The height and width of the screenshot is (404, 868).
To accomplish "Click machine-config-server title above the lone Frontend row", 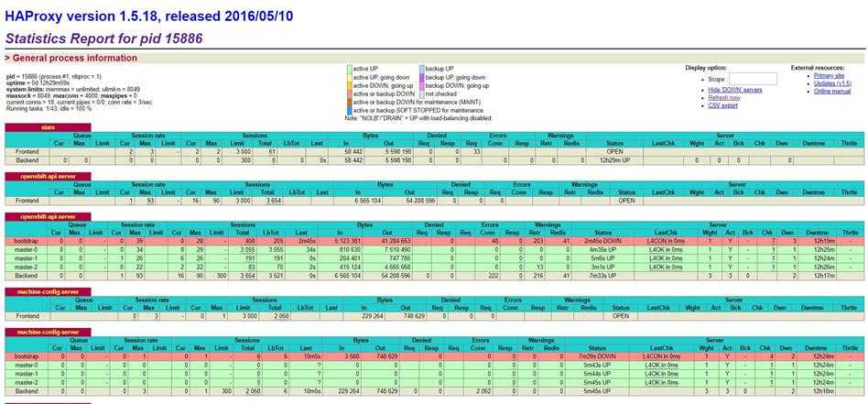I will (x=48, y=291).
